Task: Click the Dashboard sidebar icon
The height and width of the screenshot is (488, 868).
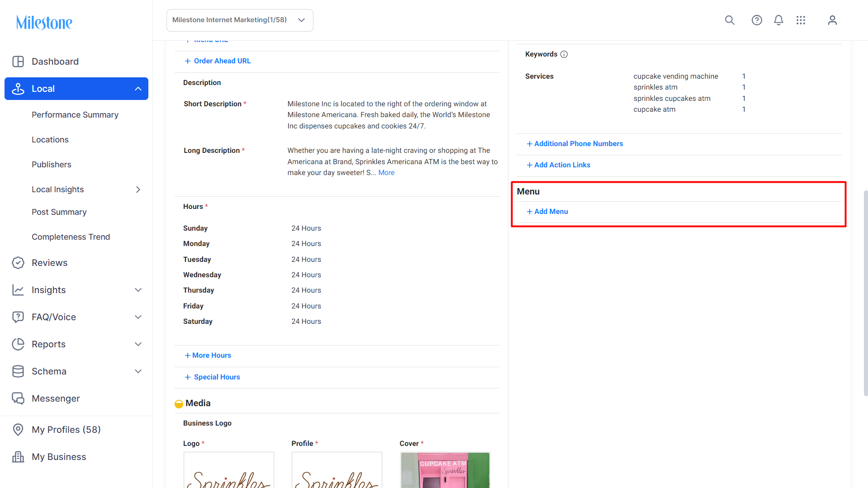Action: click(18, 62)
